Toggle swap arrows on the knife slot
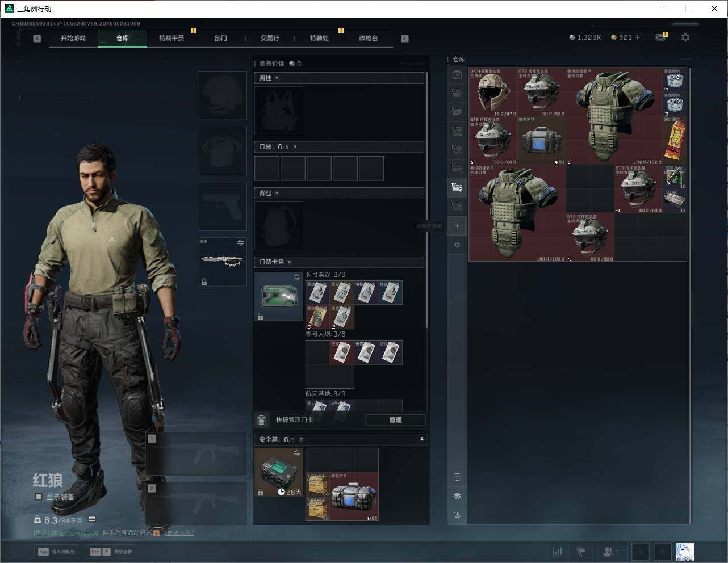The image size is (728, 563). coord(240,242)
